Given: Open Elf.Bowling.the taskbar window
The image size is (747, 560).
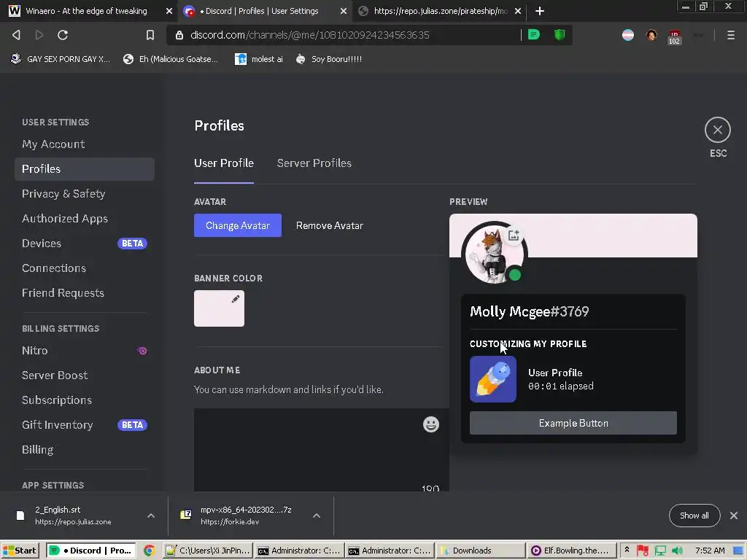Looking at the screenshot, I should (x=571, y=551).
